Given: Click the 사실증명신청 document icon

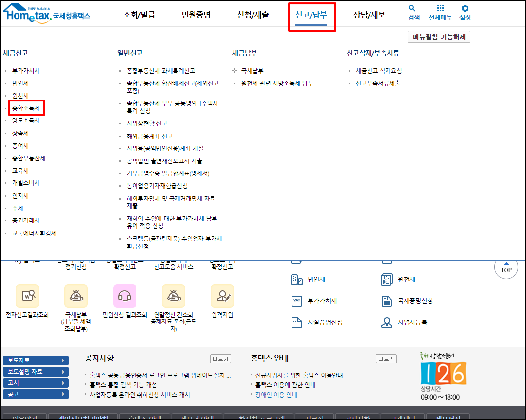Looking at the screenshot, I should (x=296, y=322).
